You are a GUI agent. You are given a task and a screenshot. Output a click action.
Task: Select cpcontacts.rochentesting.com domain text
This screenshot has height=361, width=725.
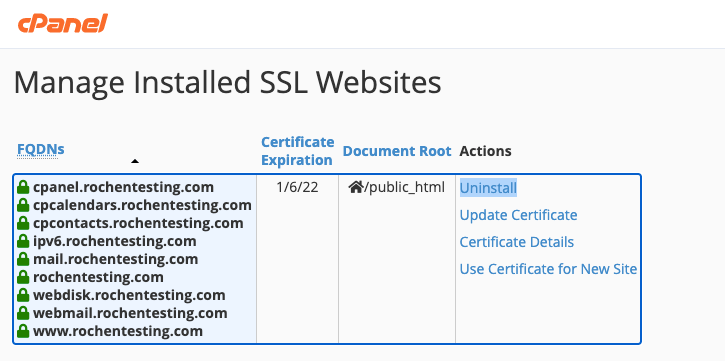coord(138,223)
